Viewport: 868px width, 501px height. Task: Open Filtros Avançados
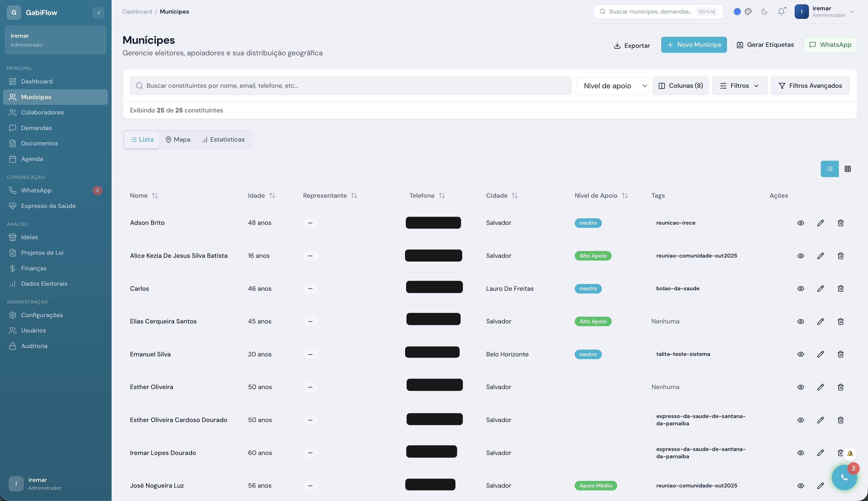pyautogui.click(x=810, y=86)
